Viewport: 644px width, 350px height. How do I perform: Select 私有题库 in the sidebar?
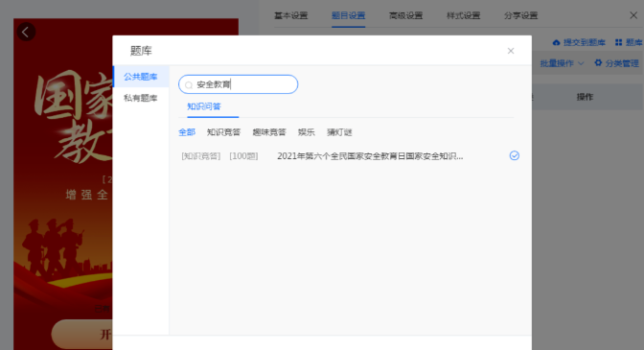pos(141,98)
